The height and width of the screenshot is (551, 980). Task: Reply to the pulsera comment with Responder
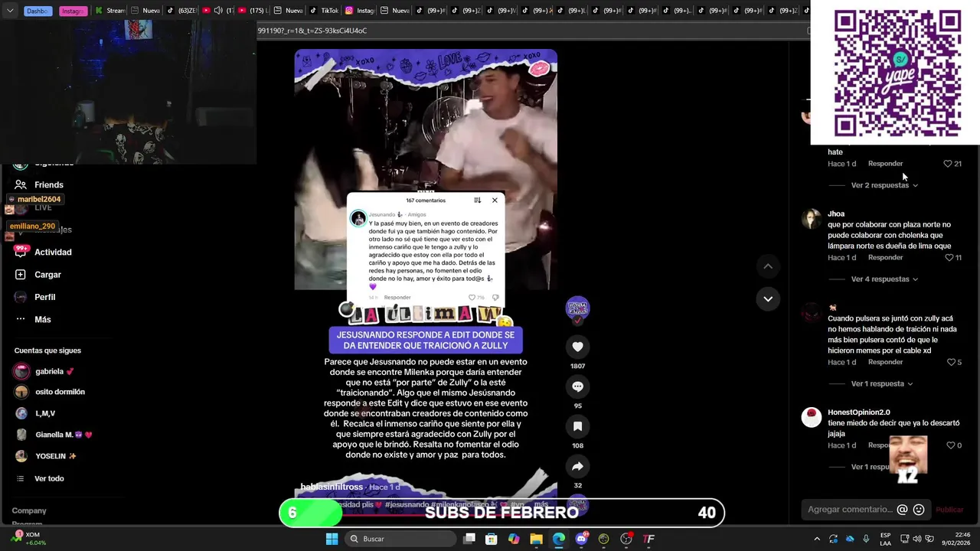tap(885, 362)
